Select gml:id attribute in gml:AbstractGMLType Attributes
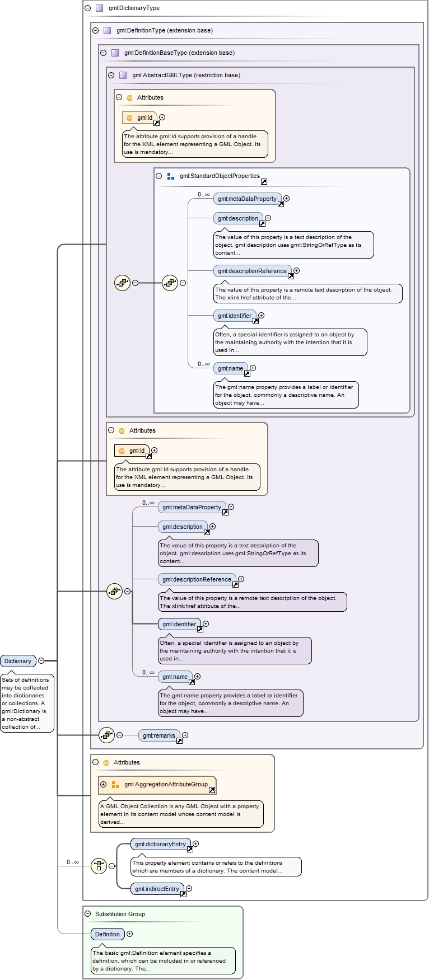429x980 pixels. 140,118
